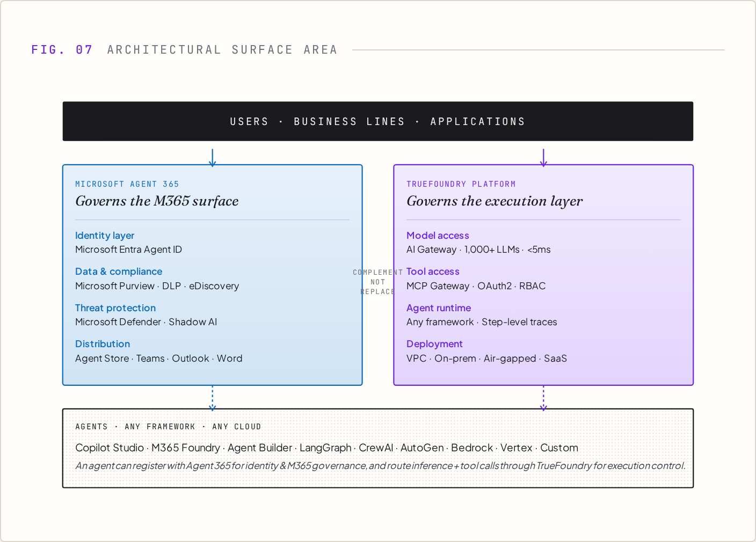Viewport: 756px width, 542px height.
Task: Click the italic sentence beginning 'An agent can register'
Action: (380, 466)
